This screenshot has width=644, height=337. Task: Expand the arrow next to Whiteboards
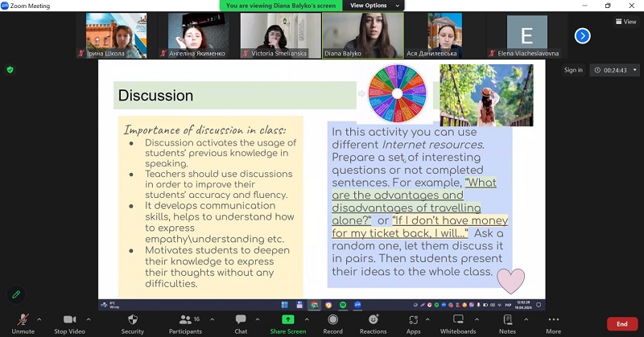point(477,319)
